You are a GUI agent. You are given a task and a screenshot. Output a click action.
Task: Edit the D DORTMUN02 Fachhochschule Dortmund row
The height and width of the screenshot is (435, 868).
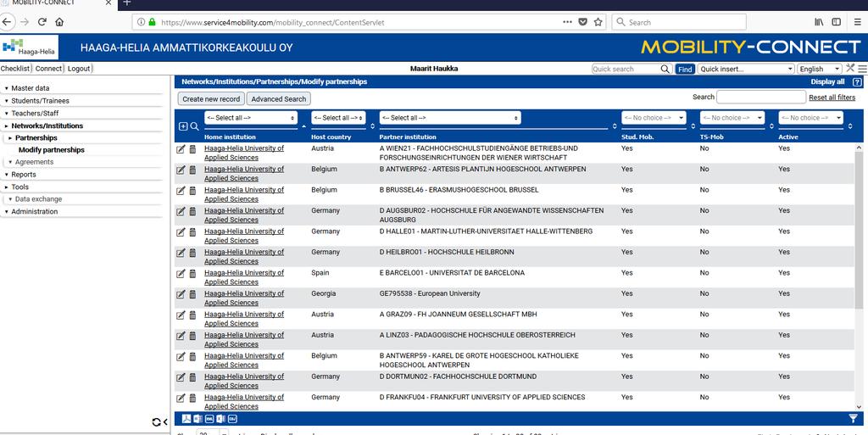pyautogui.click(x=181, y=377)
